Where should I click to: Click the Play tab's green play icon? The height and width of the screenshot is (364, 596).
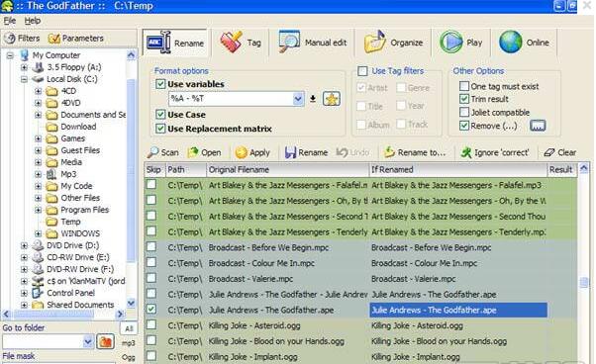point(450,42)
